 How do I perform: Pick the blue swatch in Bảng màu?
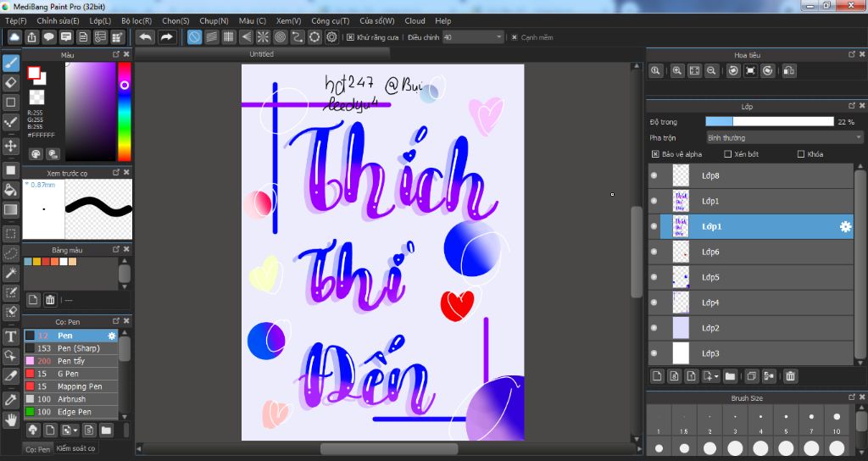pyautogui.click(x=28, y=261)
